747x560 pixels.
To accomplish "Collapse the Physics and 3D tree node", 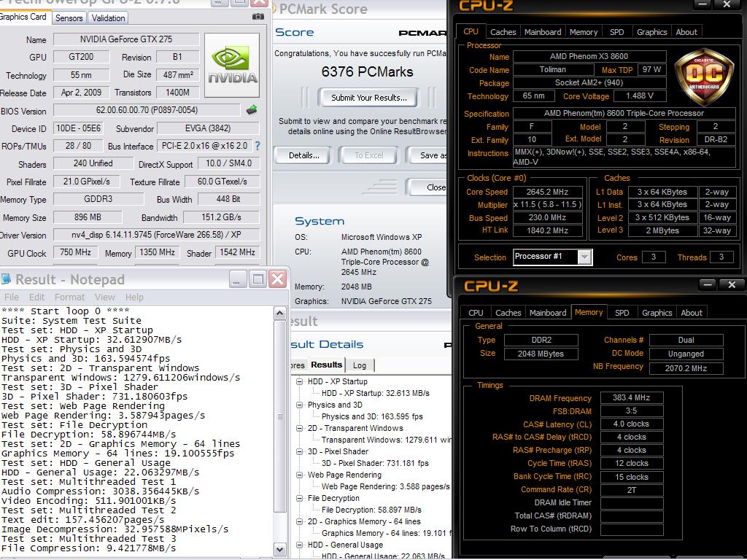I will [x=299, y=405].
